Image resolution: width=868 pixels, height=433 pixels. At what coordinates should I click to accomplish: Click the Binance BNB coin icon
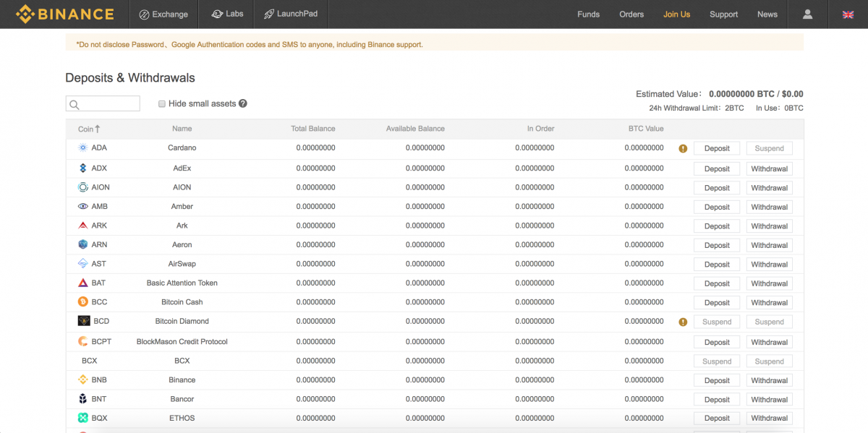[x=82, y=380]
